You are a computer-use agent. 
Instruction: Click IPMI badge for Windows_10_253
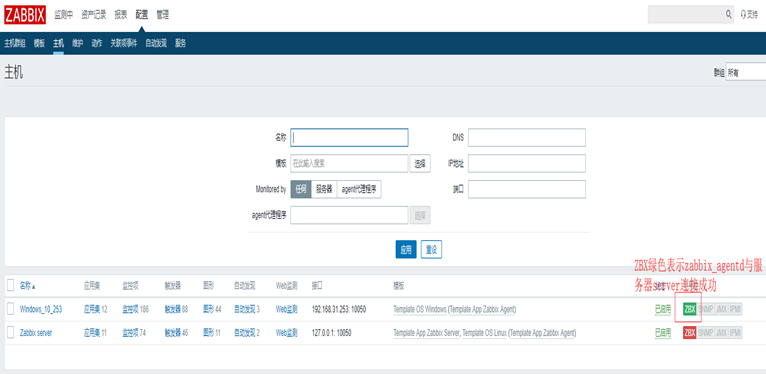pos(736,309)
